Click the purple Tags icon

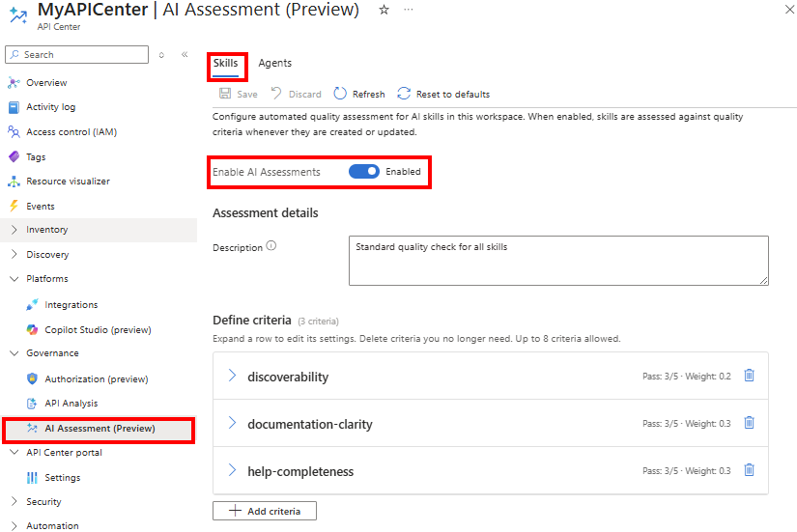coord(14,156)
